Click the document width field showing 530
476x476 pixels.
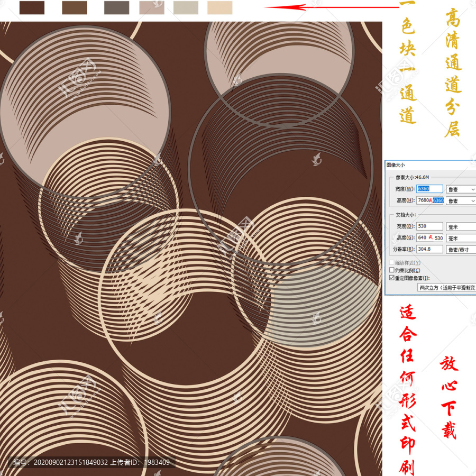[429, 226]
